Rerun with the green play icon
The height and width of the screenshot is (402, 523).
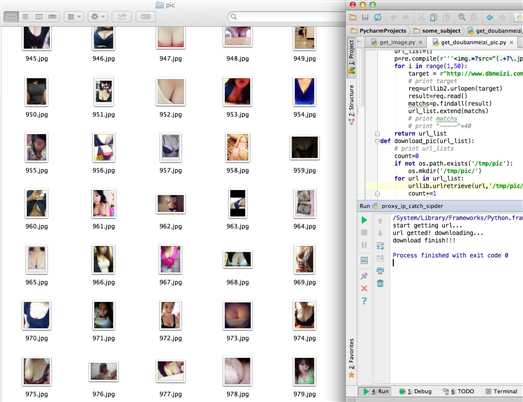tap(364, 220)
